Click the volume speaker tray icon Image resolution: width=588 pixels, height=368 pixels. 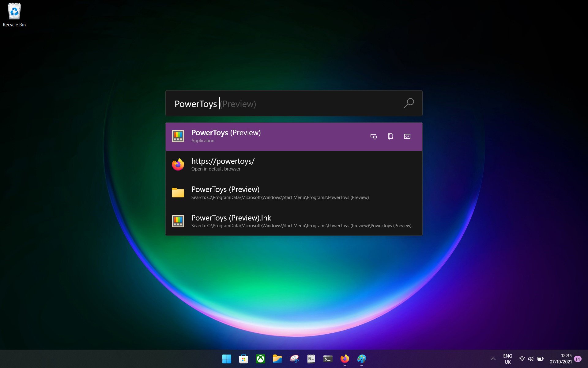pos(531,359)
